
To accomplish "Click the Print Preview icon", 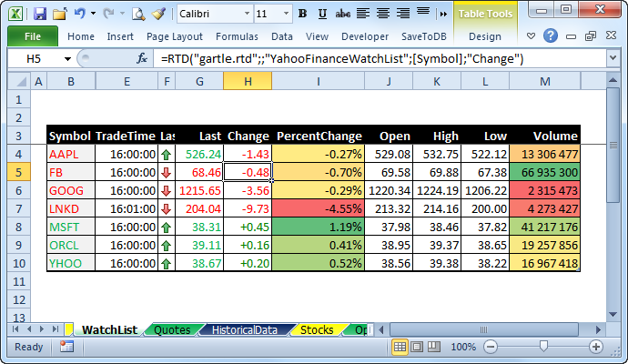I will click(x=138, y=15).
